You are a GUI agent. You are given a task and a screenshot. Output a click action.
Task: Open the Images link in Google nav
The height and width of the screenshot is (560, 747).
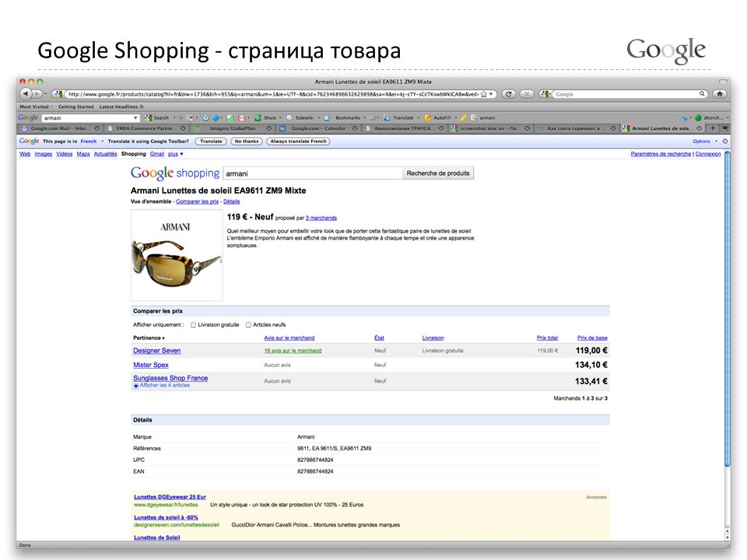(x=44, y=154)
